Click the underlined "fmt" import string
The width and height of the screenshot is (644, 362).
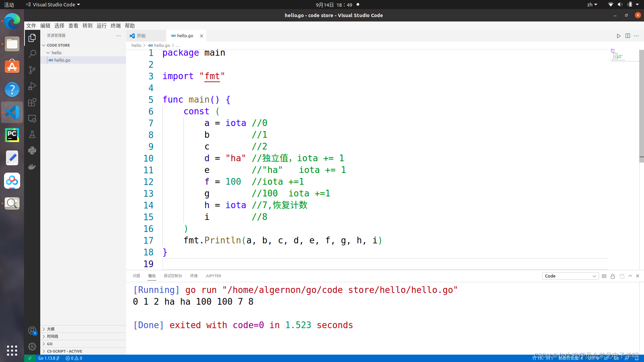point(212,76)
